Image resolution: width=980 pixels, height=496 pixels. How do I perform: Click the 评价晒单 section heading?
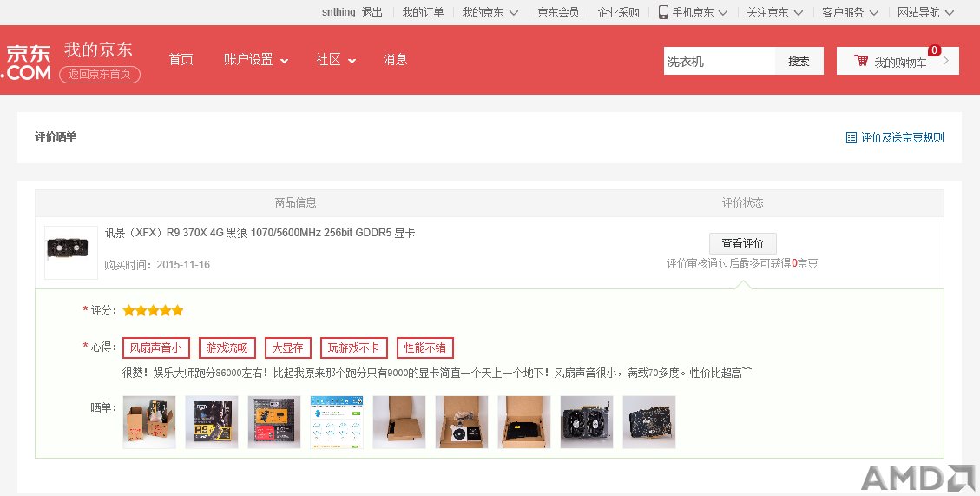[x=56, y=137]
